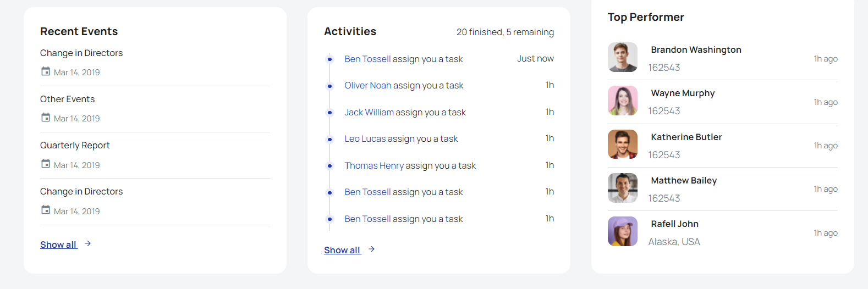Select the Other Events entry
Viewport: 868px width, 289px height.
[x=67, y=99]
